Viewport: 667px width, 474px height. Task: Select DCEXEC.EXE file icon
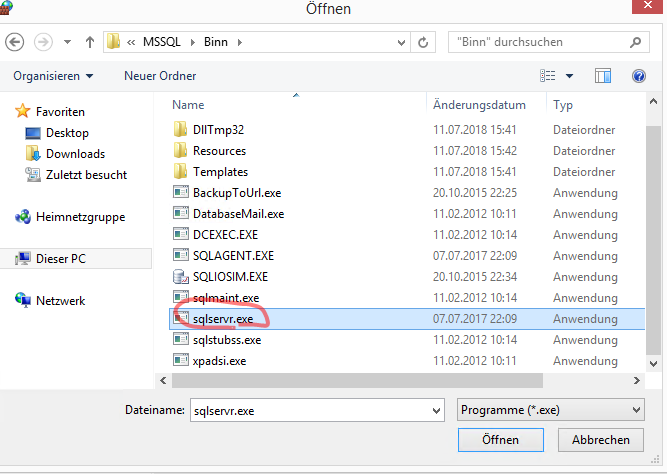(181, 234)
